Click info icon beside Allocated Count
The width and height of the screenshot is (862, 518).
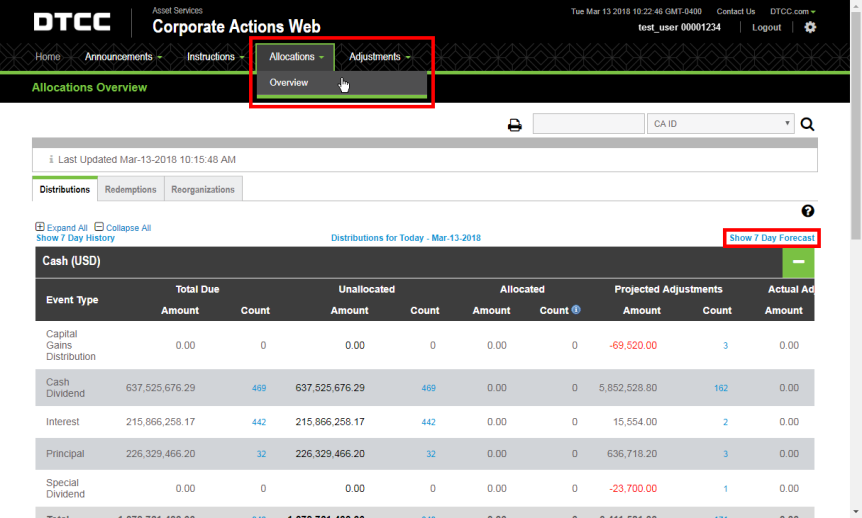coord(576,309)
